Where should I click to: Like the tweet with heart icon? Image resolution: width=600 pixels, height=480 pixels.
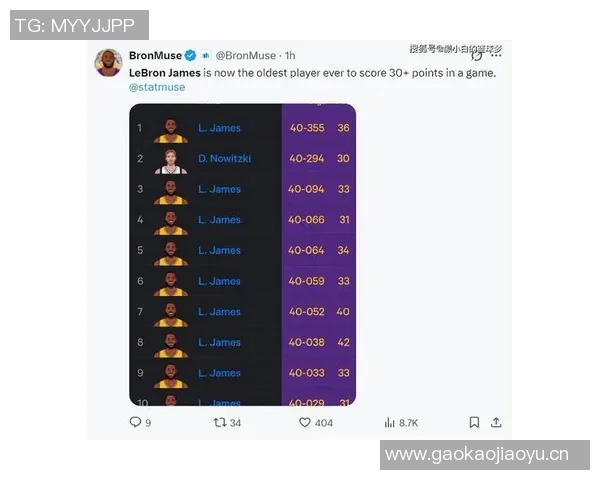click(305, 423)
